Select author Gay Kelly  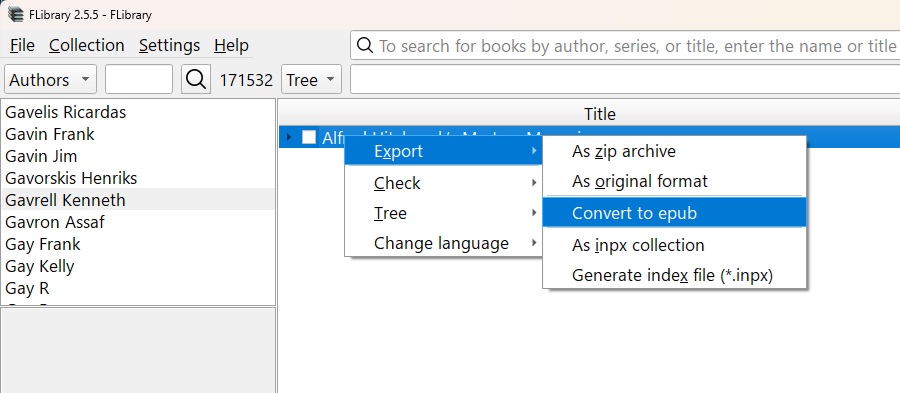(138, 266)
